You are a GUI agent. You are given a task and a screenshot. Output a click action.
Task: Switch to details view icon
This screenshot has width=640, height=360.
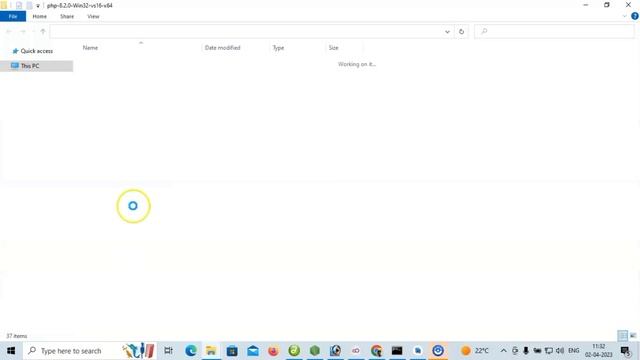point(622,336)
